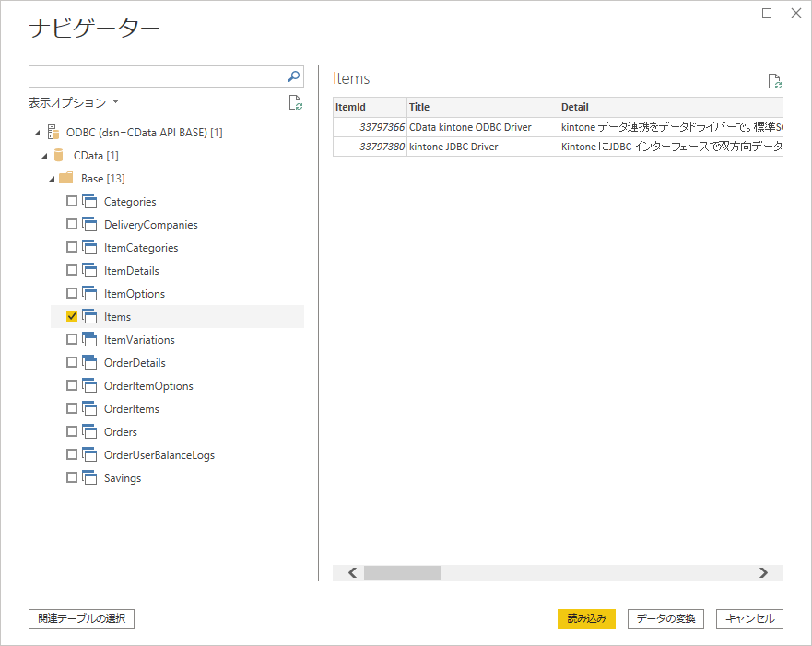Click the 関連テーブルの選択 button
812x646 pixels.
click(81, 618)
